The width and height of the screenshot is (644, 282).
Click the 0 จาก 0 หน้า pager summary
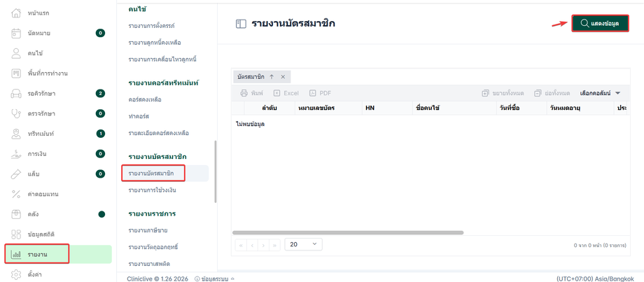(x=600, y=246)
